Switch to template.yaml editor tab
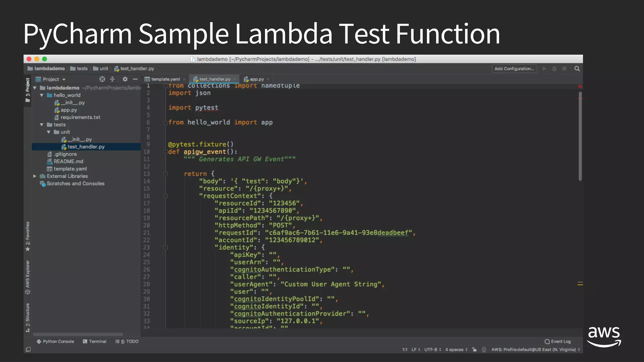The width and height of the screenshot is (644, 362). click(165, 79)
